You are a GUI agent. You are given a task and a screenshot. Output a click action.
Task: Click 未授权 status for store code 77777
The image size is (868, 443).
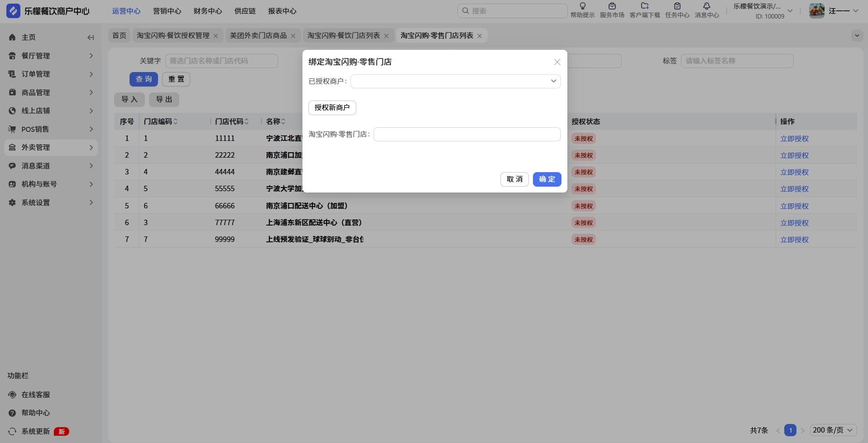(x=584, y=223)
